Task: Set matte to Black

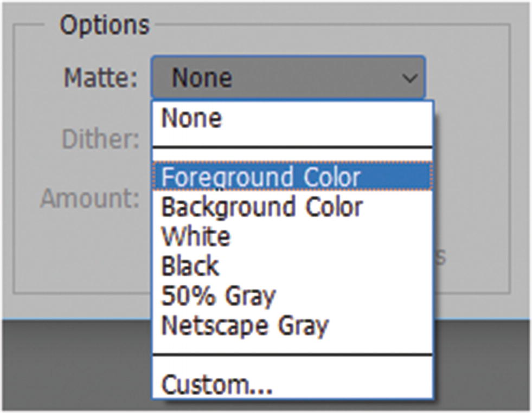Action: tap(190, 266)
